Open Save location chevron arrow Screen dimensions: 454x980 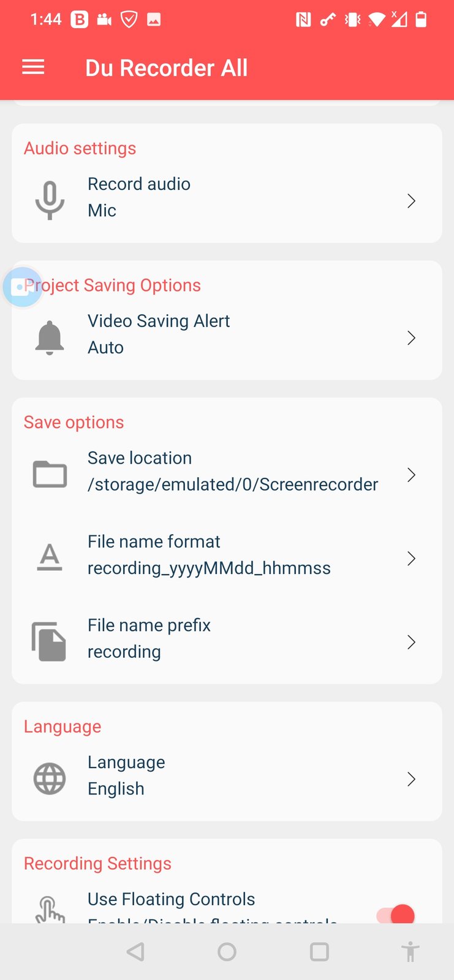[411, 475]
